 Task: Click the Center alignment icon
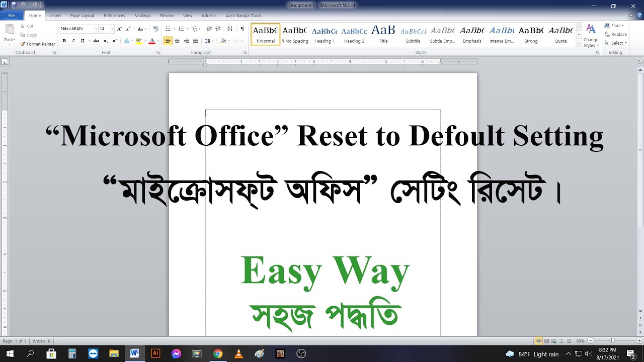tap(177, 41)
